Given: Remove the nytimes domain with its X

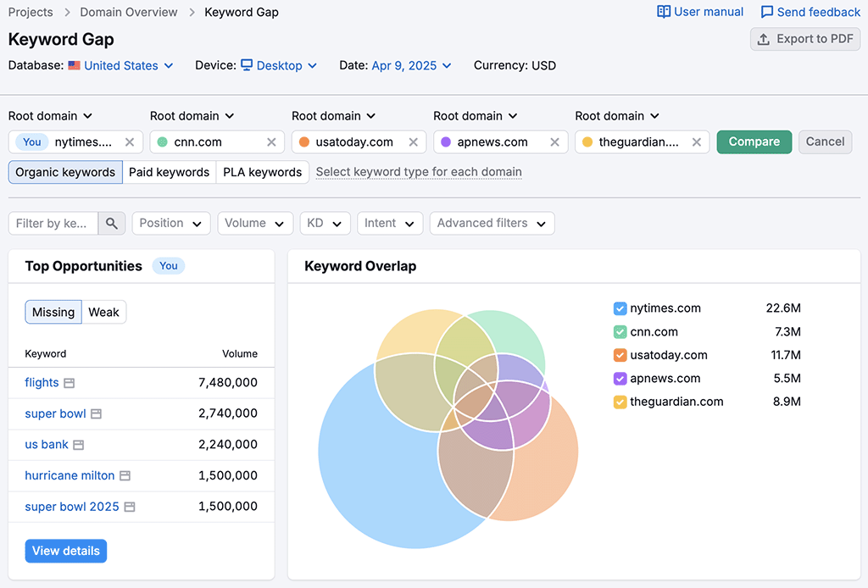Looking at the screenshot, I should (130, 142).
